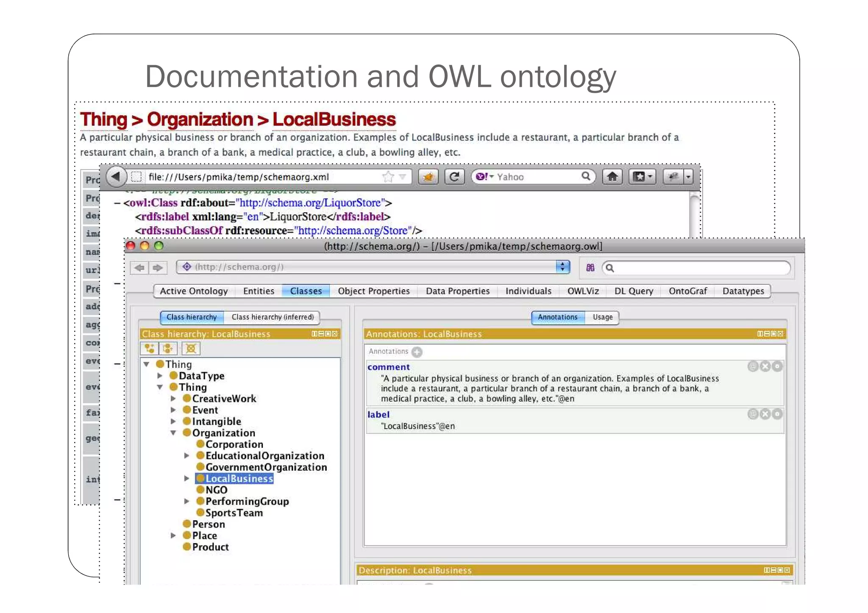Click the orange feed icon in browser toolbar
Screen dimensions: 868x613
pyautogui.click(x=428, y=177)
